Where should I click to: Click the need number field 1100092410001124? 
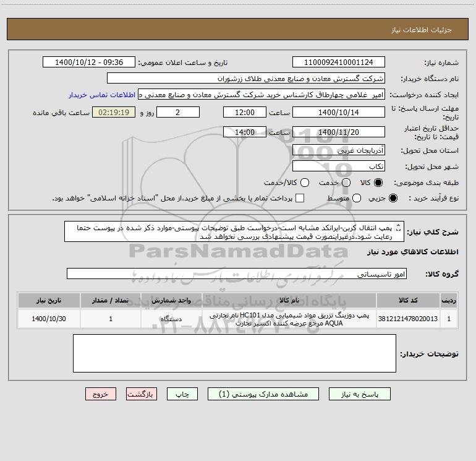[339, 62]
